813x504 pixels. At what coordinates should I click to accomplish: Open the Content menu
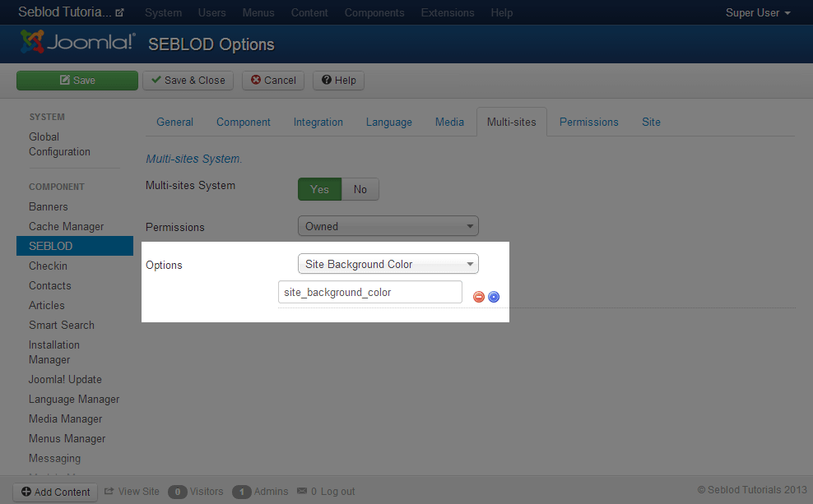click(309, 13)
